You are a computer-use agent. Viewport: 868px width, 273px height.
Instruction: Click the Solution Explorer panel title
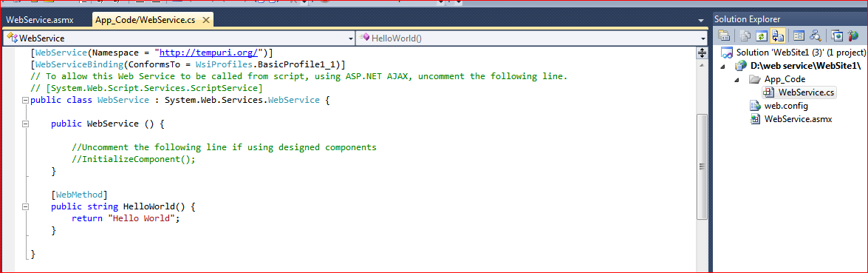click(748, 19)
